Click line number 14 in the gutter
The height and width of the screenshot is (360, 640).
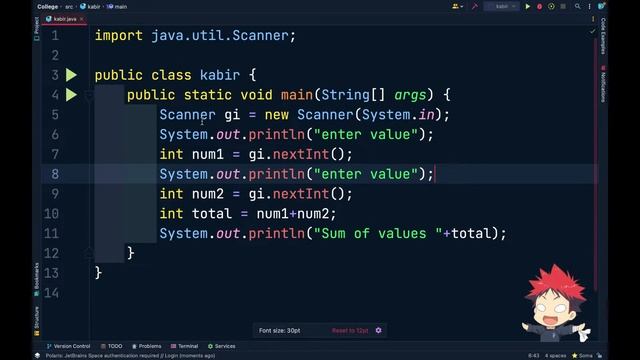coord(51,293)
